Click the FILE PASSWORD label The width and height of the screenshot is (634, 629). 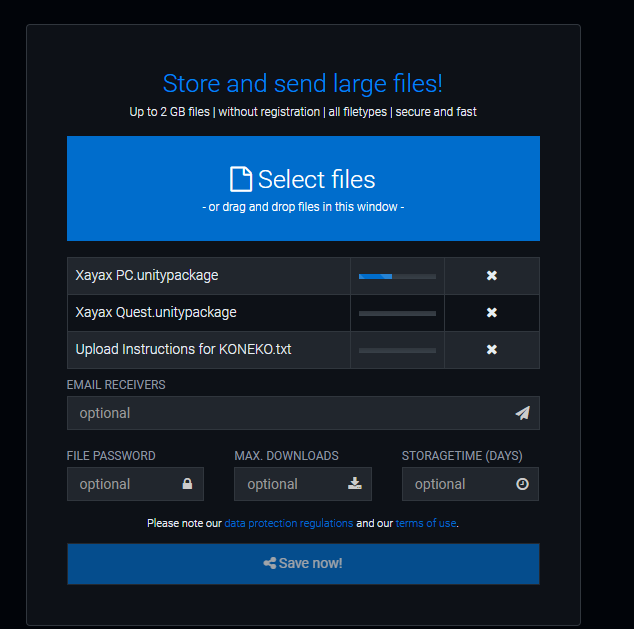(111, 456)
